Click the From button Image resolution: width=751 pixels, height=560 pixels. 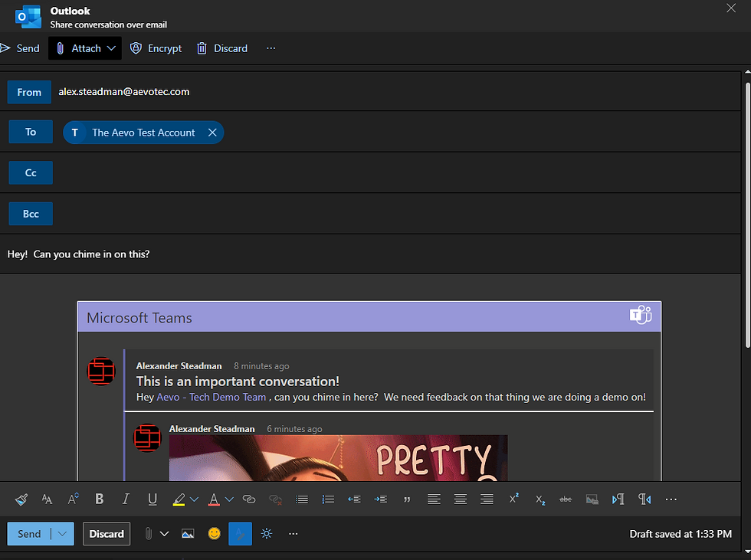tap(29, 93)
